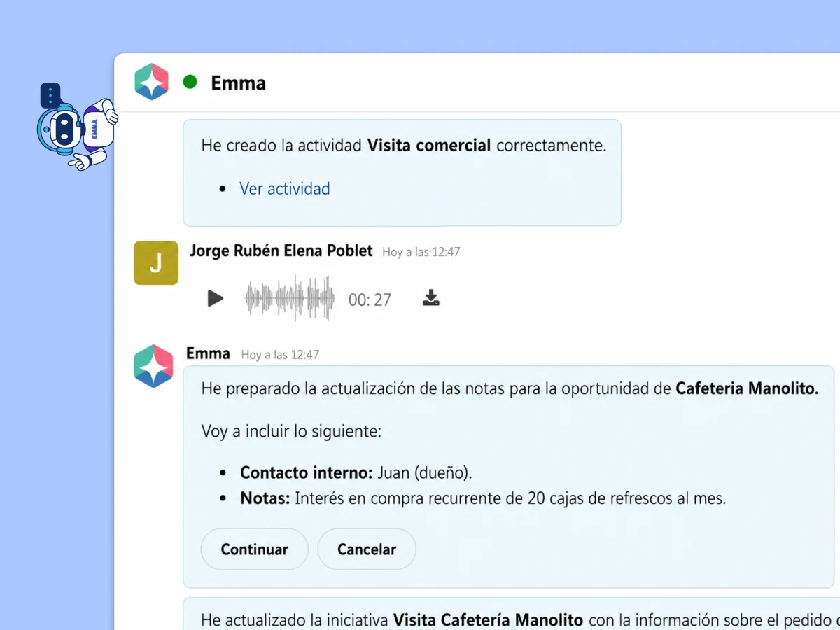Screen dimensions: 840x630
Task: Open the Emma robot mascot assistant
Action: click(77, 127)
